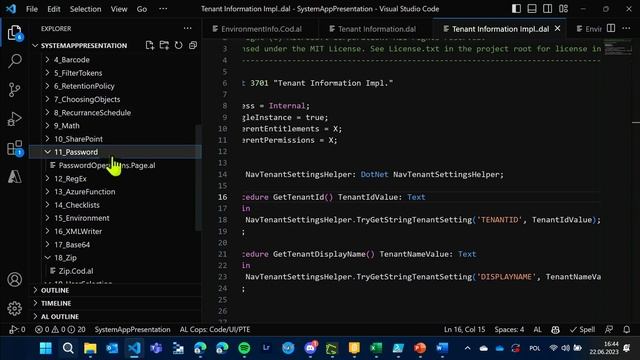Screen dimensions: 640x360
Task: Open the Selection menu
Action: [85, 9]
